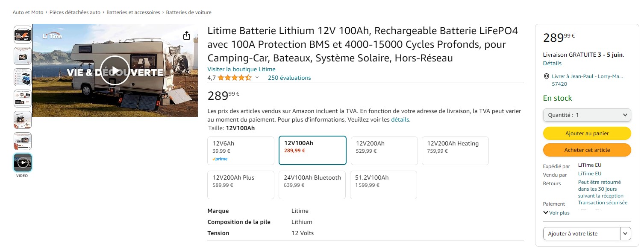The width and height of the screenshot is (644, 247).
Task: Click Acheter cet article
Action: point(586,150)
